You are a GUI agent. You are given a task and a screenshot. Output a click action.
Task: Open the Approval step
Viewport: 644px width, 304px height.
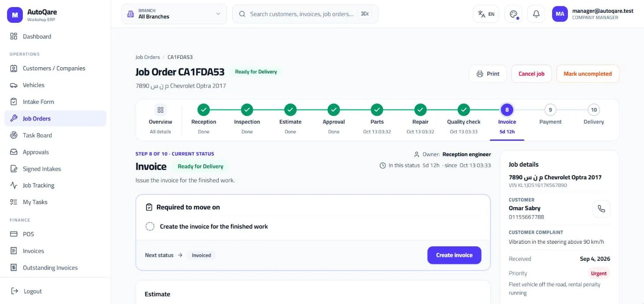(x=334, y=120)
